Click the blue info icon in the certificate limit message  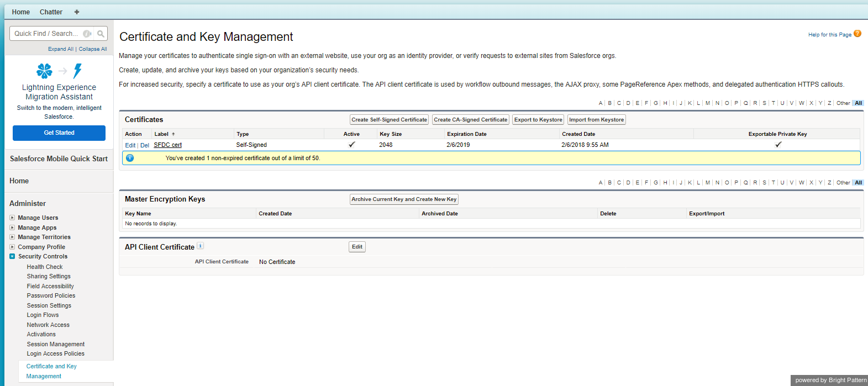(x=130, y=158)
